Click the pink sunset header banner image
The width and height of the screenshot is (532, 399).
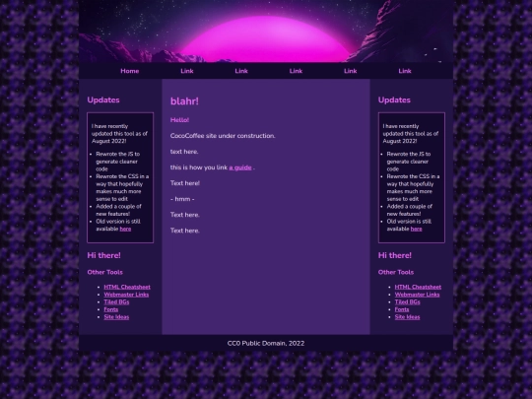(266, 32)
